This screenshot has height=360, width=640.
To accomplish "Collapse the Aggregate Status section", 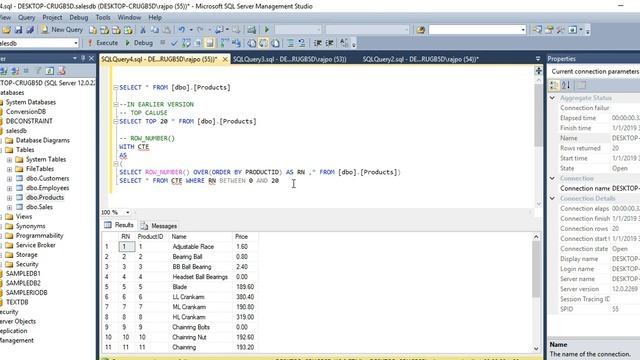I will (x=552, y=98).
